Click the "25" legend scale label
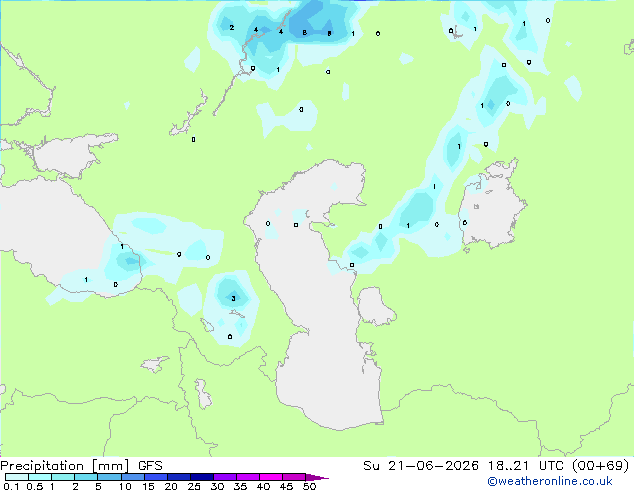 194,486
